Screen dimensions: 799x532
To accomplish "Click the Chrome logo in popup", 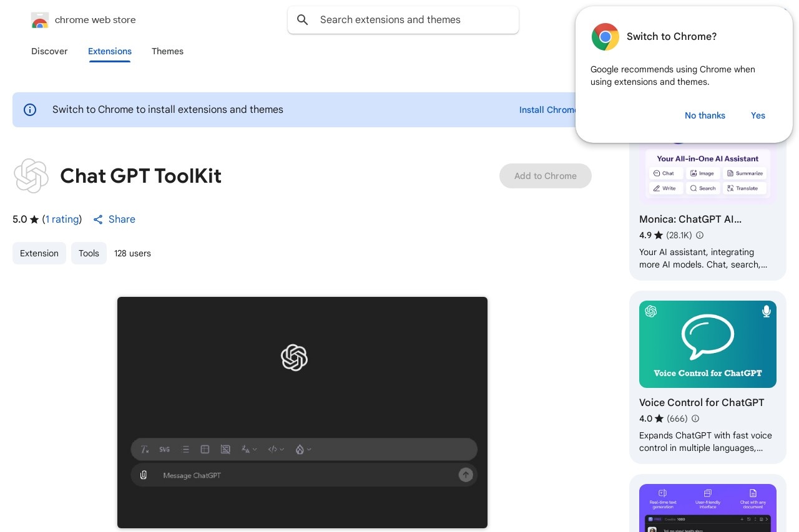I will [605, 37].
